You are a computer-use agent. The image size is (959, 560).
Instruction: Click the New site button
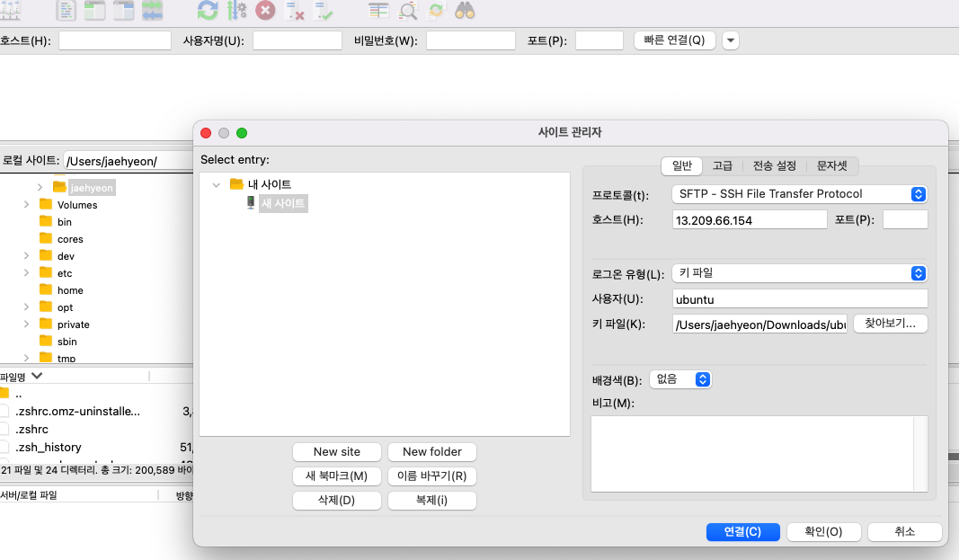[336, 451]
